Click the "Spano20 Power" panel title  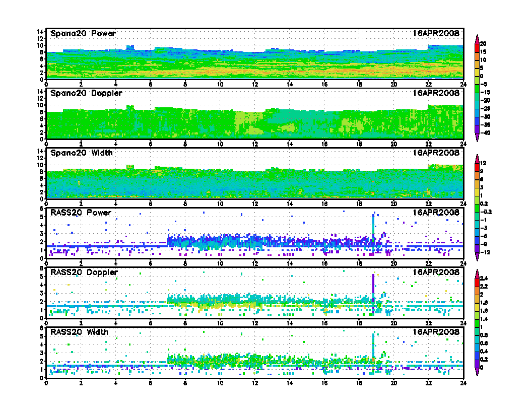(83, 33)
